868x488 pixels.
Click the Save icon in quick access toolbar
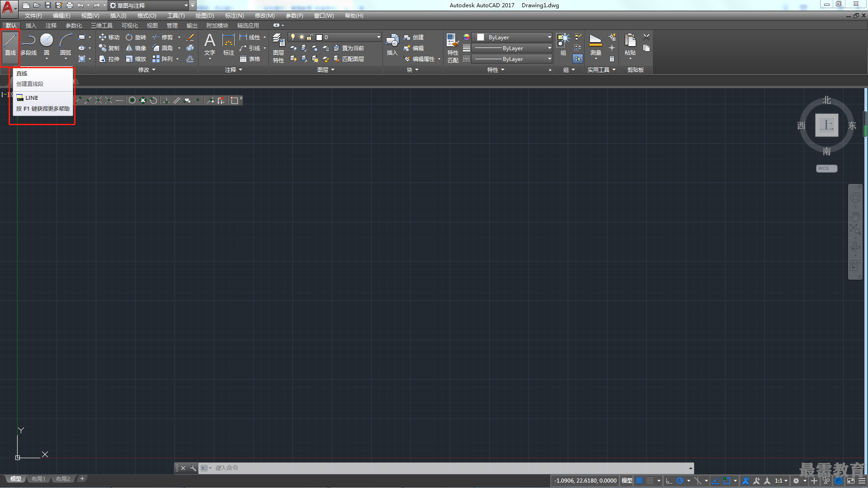click(48, 5)
